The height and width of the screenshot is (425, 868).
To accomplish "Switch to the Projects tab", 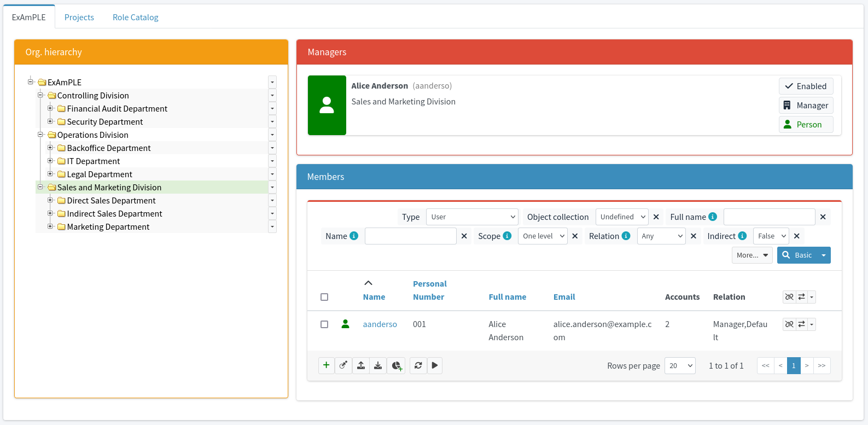I will click(79, 18).
